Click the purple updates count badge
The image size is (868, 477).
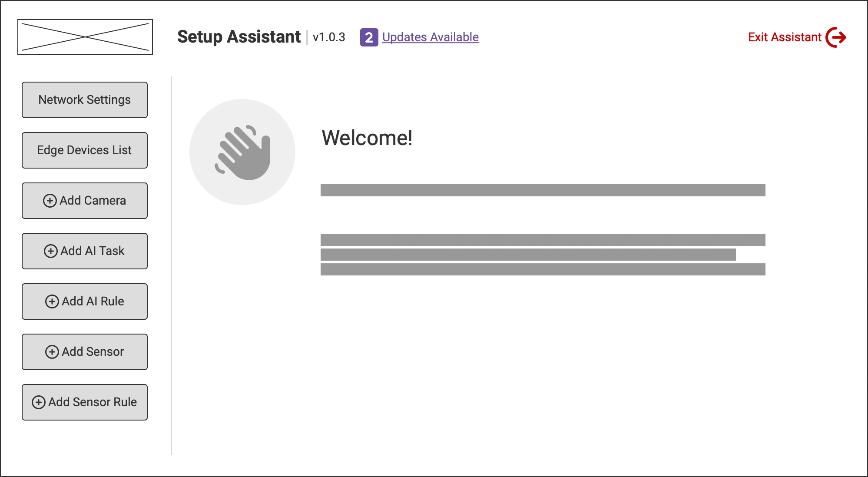click(x=368, y=38)
